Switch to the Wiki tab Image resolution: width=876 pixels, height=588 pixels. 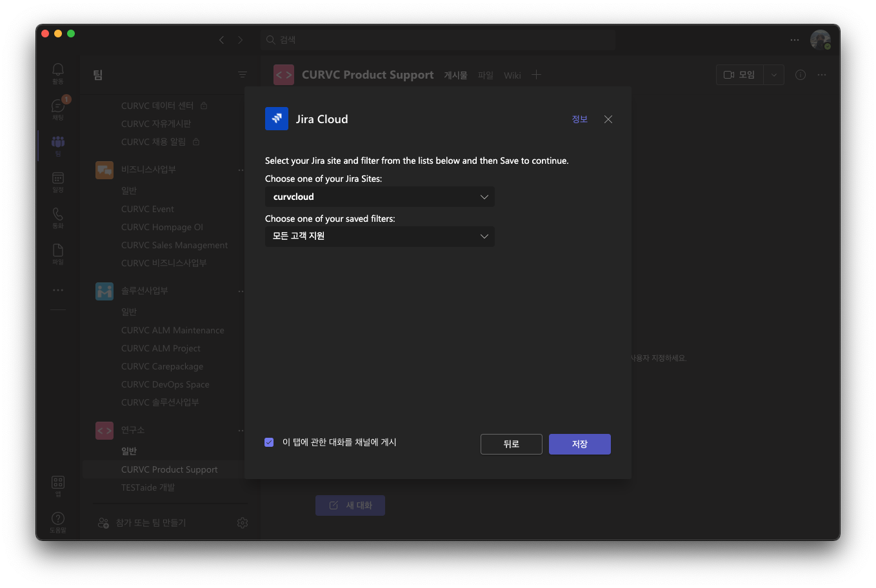[x=512, y=75]
